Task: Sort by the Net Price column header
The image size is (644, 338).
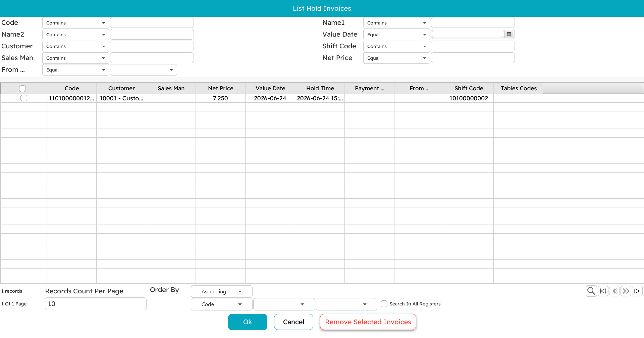Action: (221, 88)
